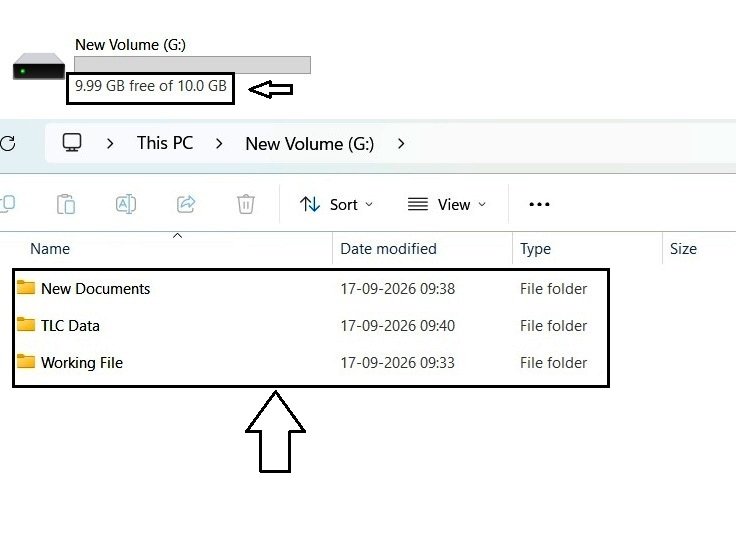Click the 9.99 GB free of 10.0 GB text

click(151, 86)
